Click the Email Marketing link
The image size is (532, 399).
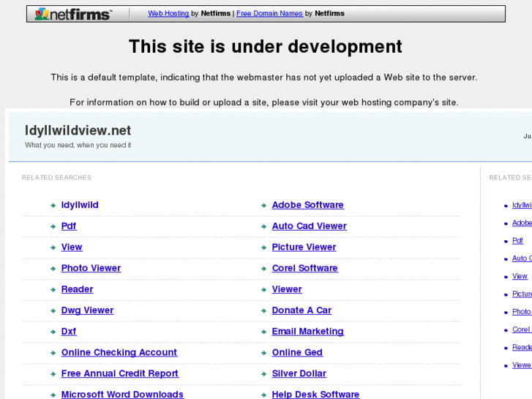click(308, 331)
